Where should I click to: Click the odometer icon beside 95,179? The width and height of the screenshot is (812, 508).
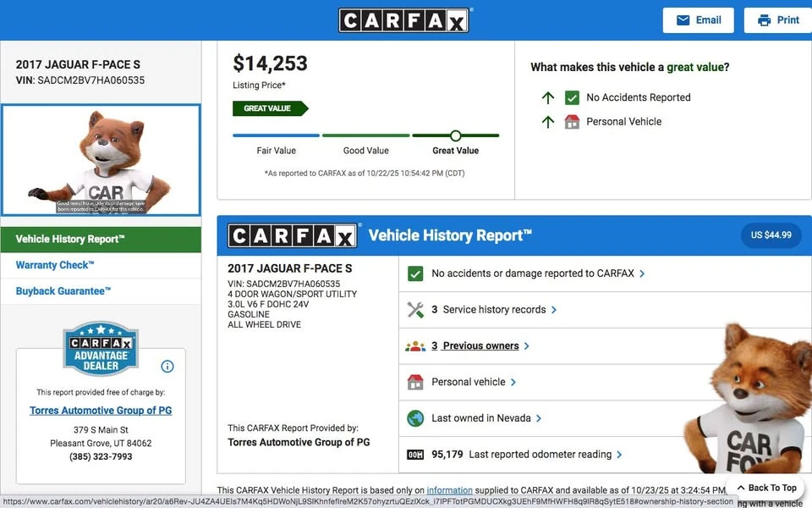pyautogui.click(x=415, y=455)
